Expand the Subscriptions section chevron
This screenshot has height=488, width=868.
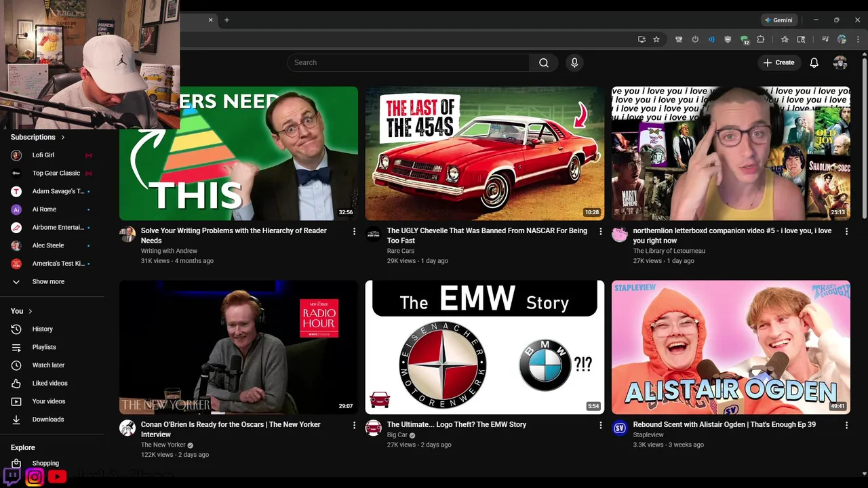(x=63, y=137)
